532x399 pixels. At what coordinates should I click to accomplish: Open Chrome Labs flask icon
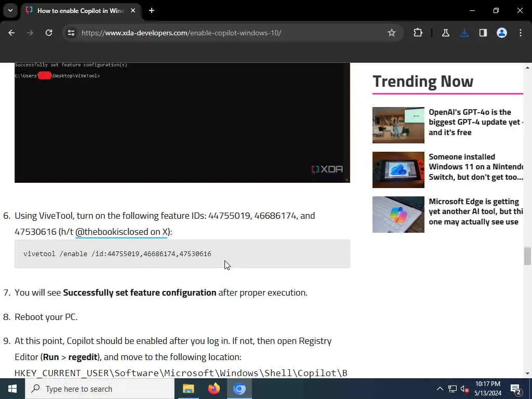[445, 33]
